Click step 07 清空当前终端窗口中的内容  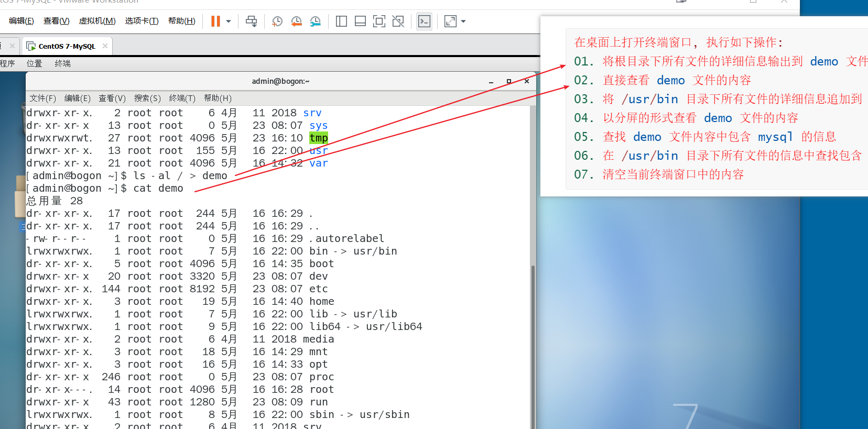pyautogui.click(x=659, y=174)
